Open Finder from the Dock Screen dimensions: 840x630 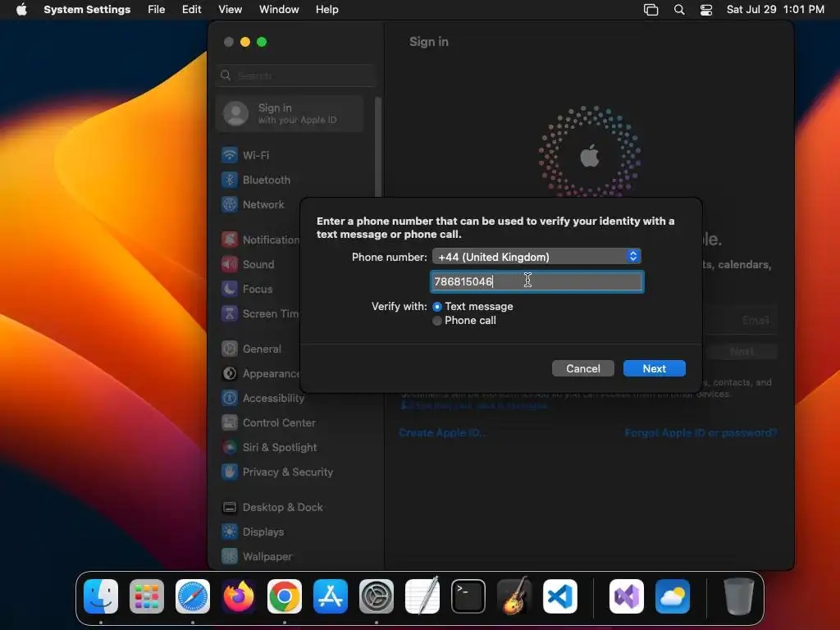click(x=101, y=596)
